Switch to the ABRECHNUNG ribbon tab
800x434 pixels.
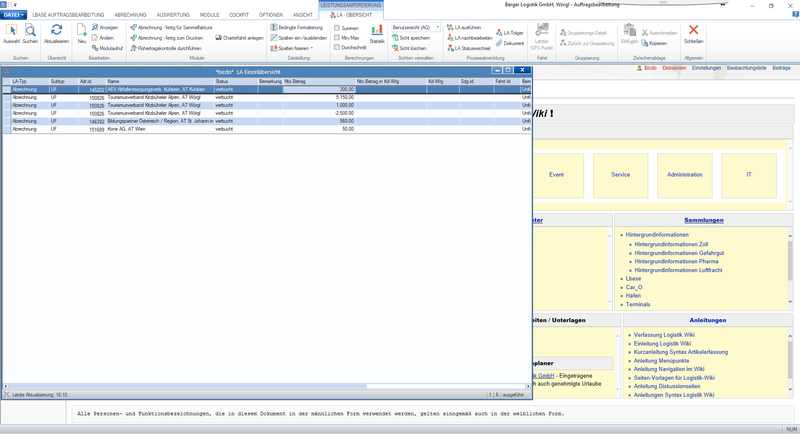point(130,15)
